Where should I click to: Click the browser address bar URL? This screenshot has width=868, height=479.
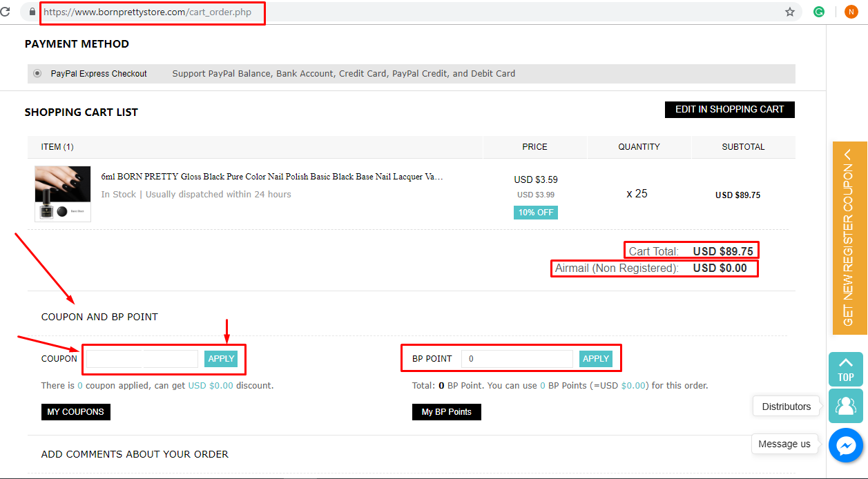(x=147, y=12)
